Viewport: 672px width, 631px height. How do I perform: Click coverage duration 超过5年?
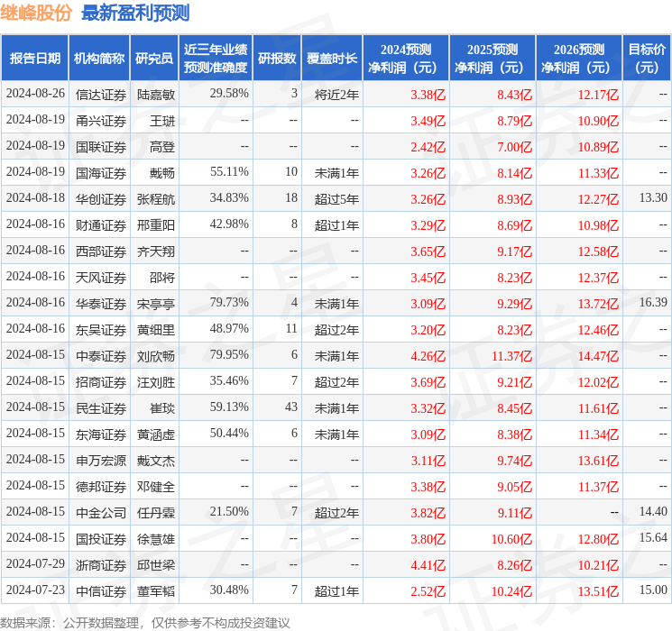336,199
